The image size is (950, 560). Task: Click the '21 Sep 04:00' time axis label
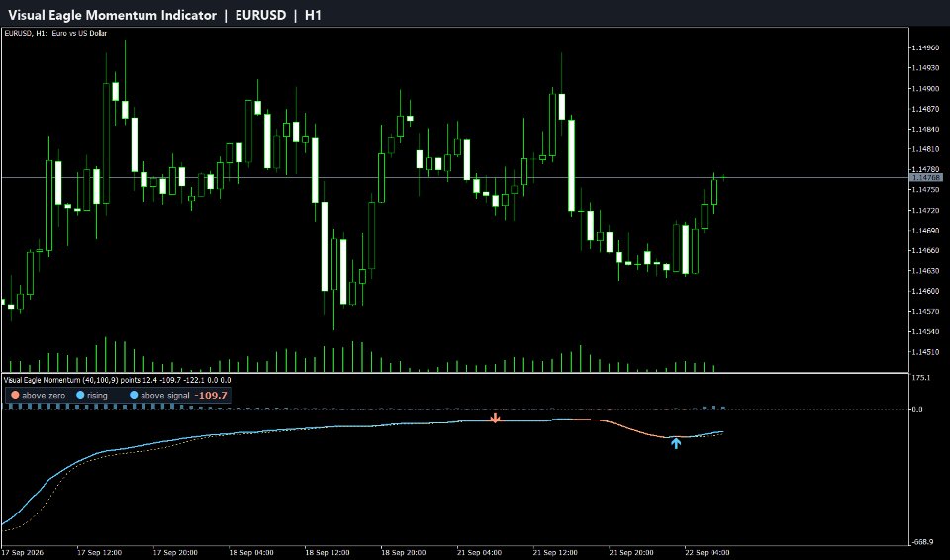pyautogui.click(x=479, y=553)
